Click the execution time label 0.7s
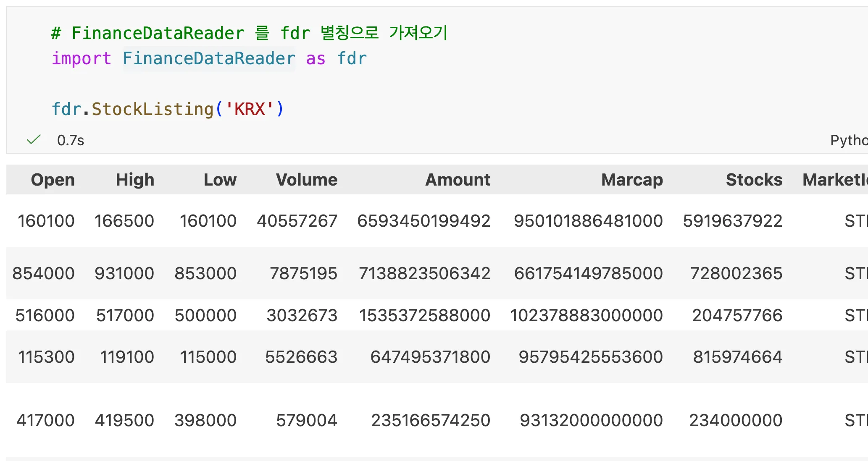This screenshot has width=868, height=461. point(71,140)
